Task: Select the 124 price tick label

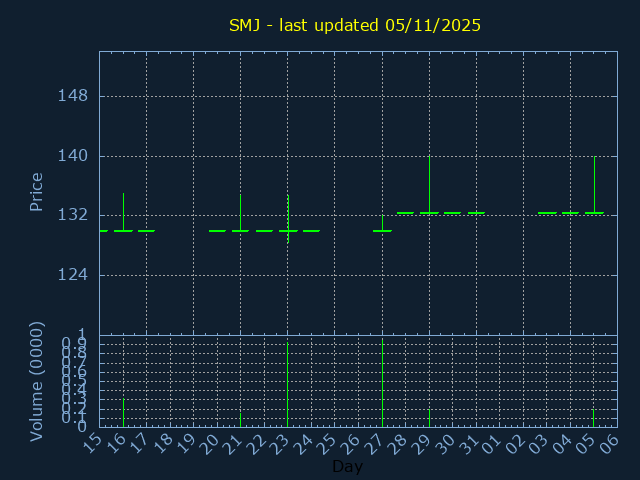Action: click(x=73, y=275)
